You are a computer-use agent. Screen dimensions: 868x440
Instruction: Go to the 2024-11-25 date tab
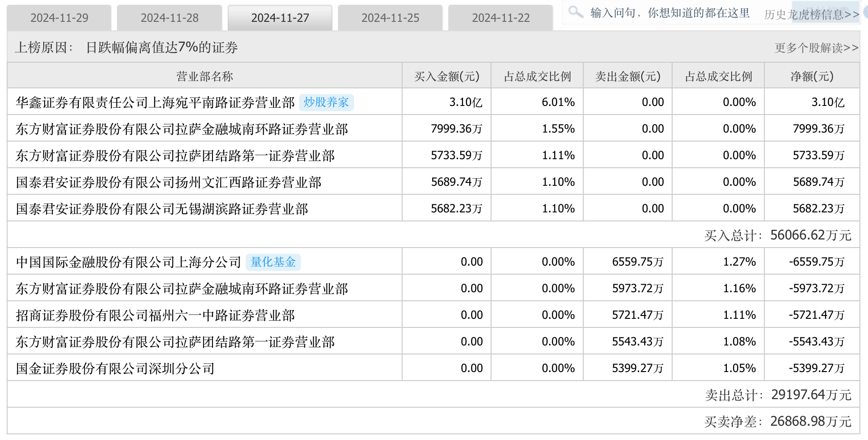(390, 18)
